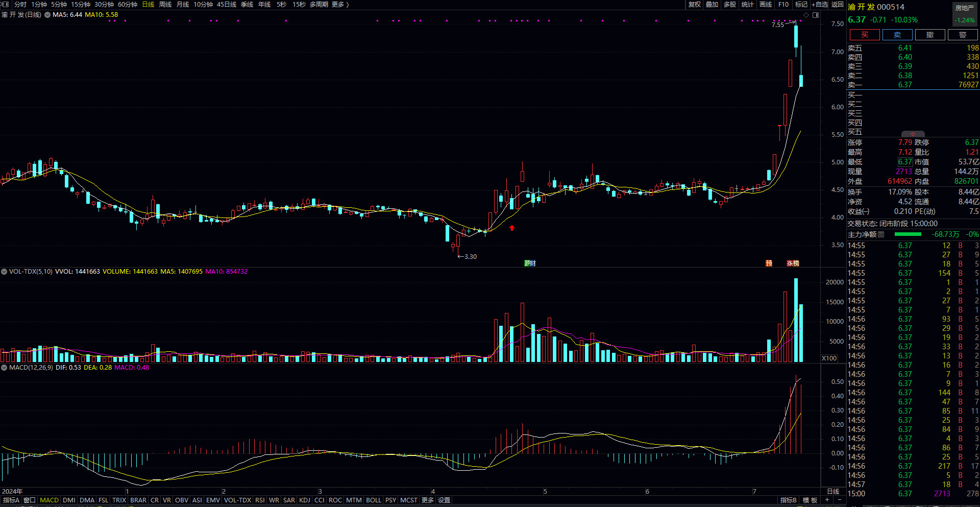The image size is (980, 507).
Task: Open the MACD indicator dropdown
Action: coord(4,368)
